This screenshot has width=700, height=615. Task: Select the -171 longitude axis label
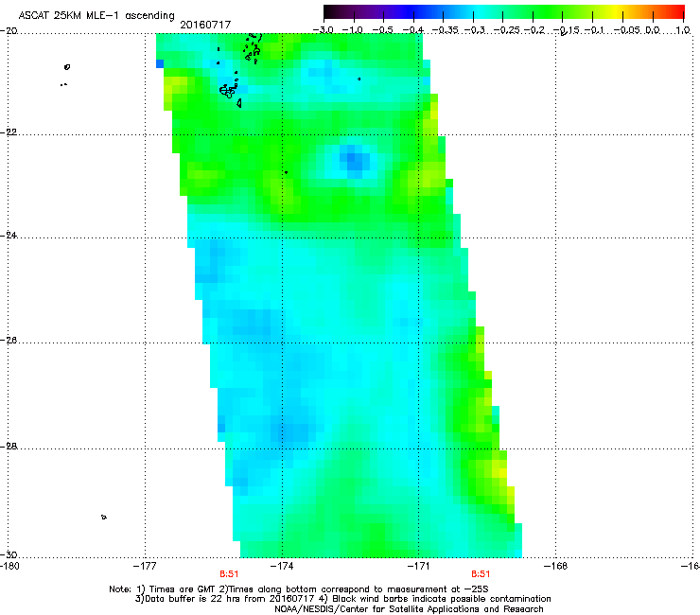[x=419, y=566]
